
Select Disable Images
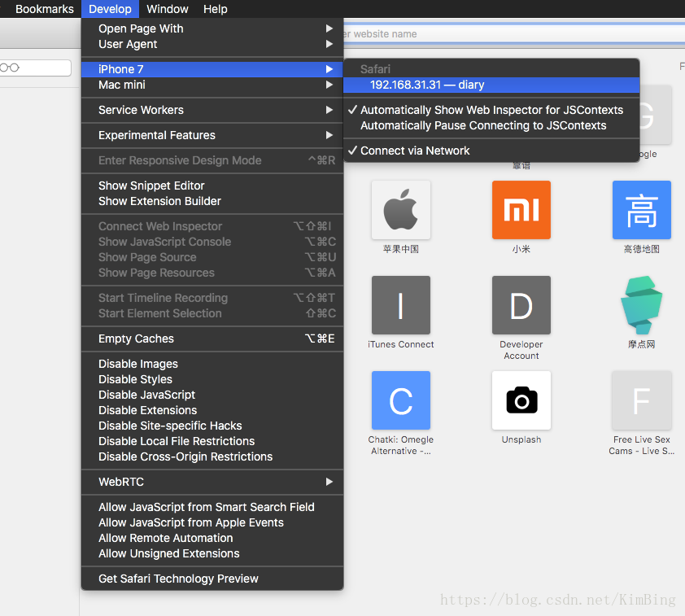pyautogui.click(x=212, y=364)
